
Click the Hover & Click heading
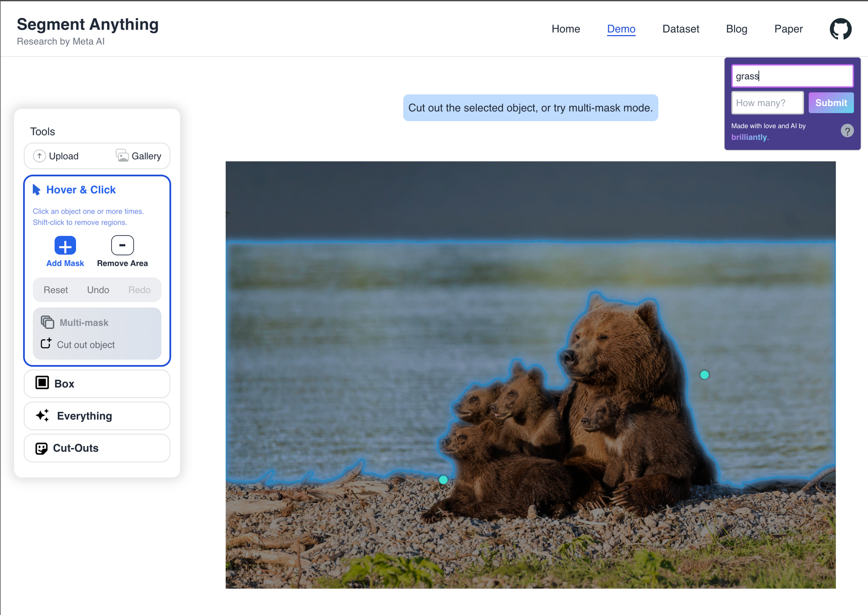point(81,190)
